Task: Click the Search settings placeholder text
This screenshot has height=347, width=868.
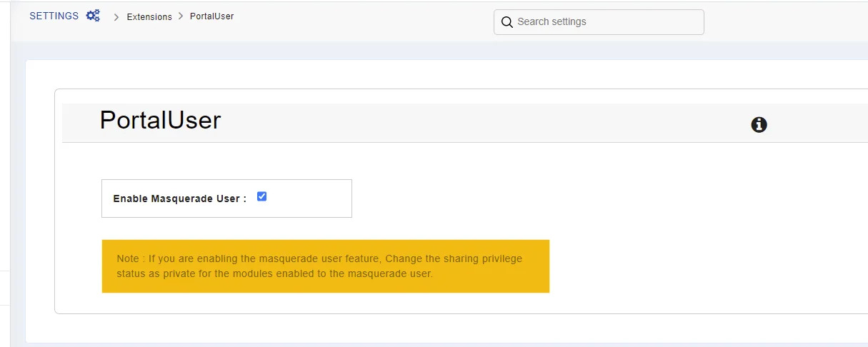Action: click(x=552, y=22)
